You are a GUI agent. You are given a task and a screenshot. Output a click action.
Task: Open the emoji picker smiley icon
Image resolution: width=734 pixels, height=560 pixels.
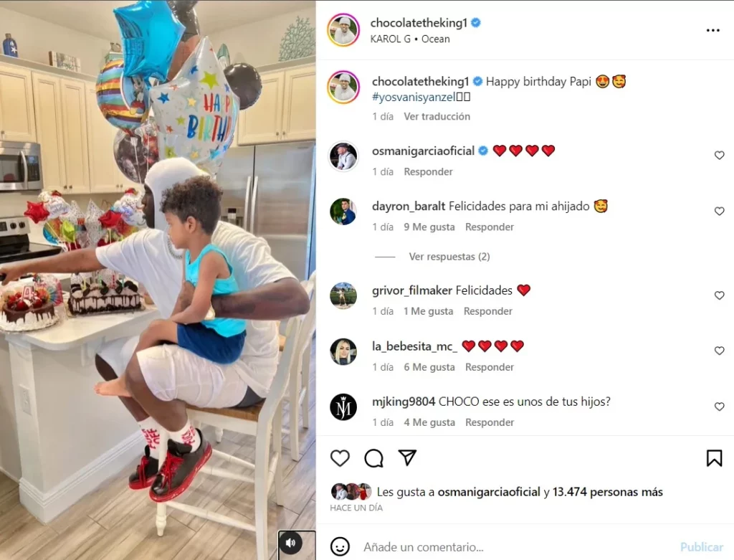[x=340, y=546]
